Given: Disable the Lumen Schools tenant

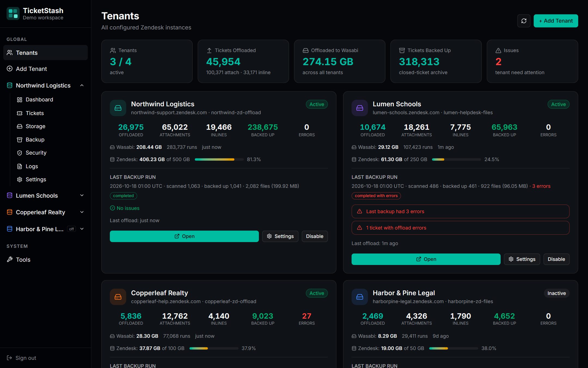Looking at the screenshot, I should pyautogui.click(x=556, y=259).
